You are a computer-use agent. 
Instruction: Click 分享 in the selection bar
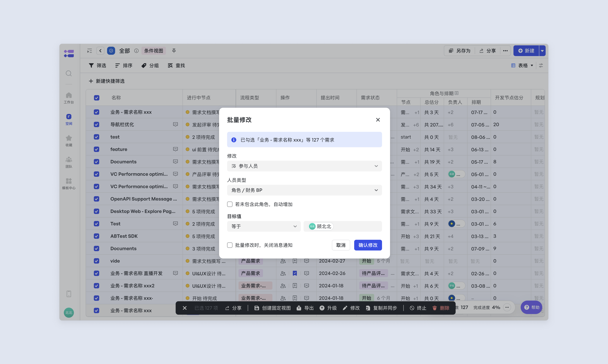(x=233, y=308)
